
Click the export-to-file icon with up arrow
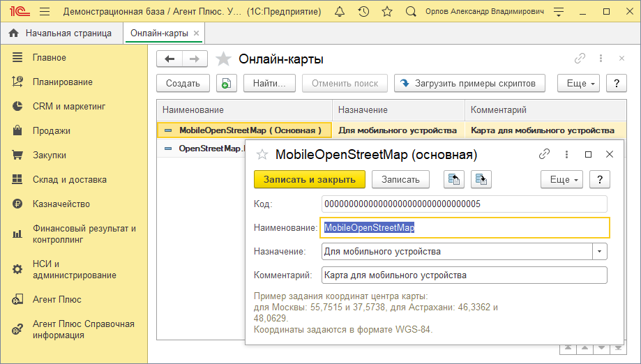(454, 179)
